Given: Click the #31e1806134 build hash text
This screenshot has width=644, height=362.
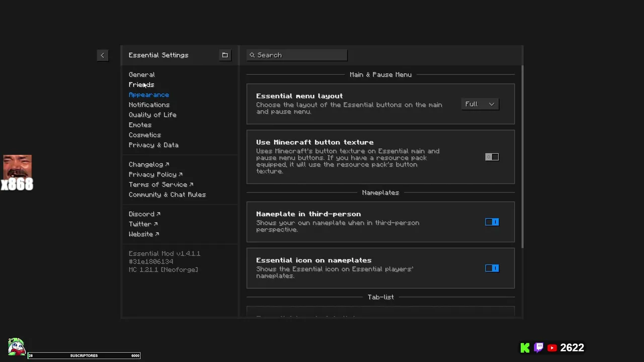Looking at the screenshot, I should coord(151,261).
